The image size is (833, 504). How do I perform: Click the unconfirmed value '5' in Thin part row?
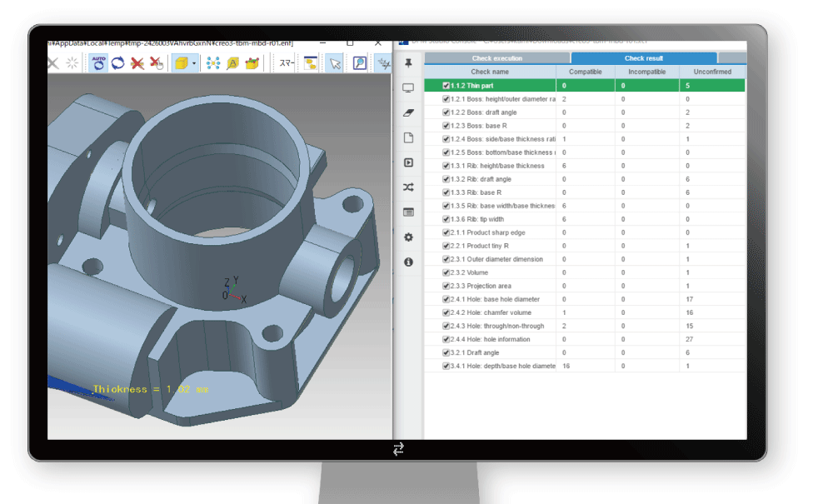click(687, 86)
